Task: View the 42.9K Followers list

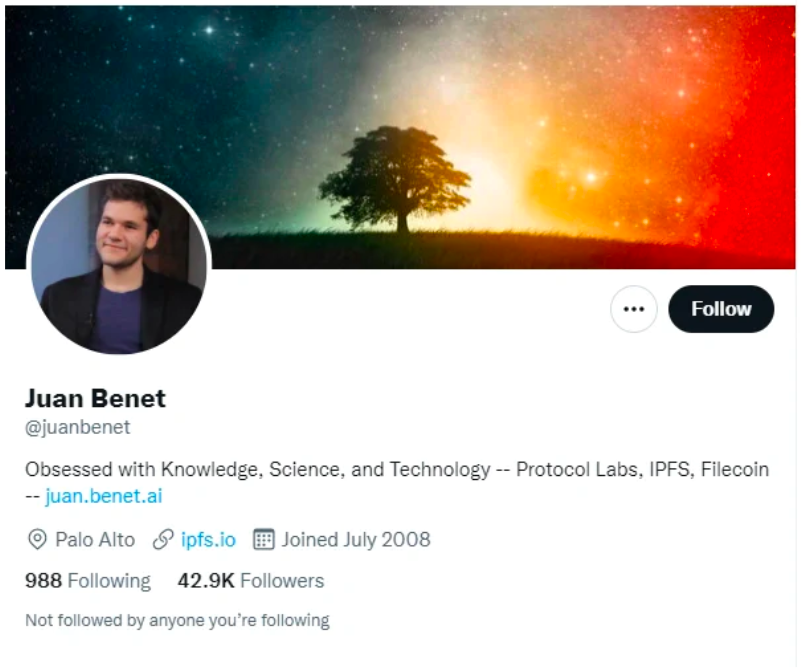Action: (x=251, y=581)
